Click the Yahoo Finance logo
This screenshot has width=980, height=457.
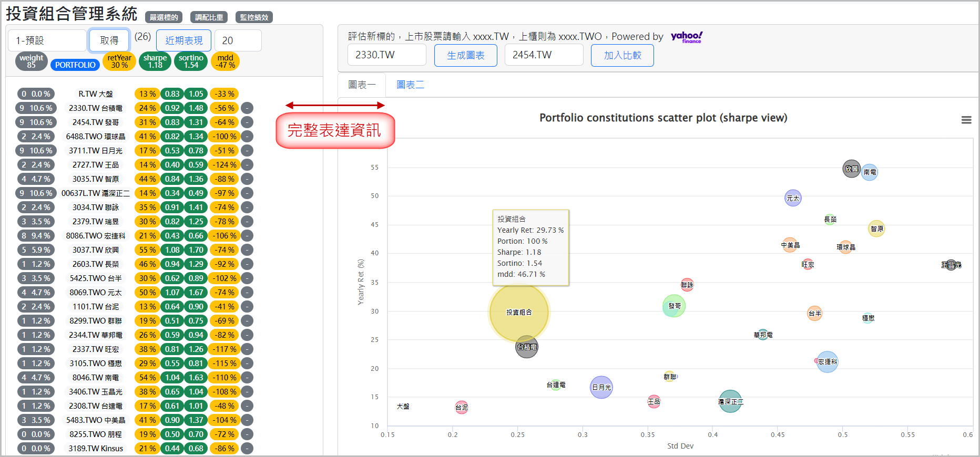(x=686, y=37)
